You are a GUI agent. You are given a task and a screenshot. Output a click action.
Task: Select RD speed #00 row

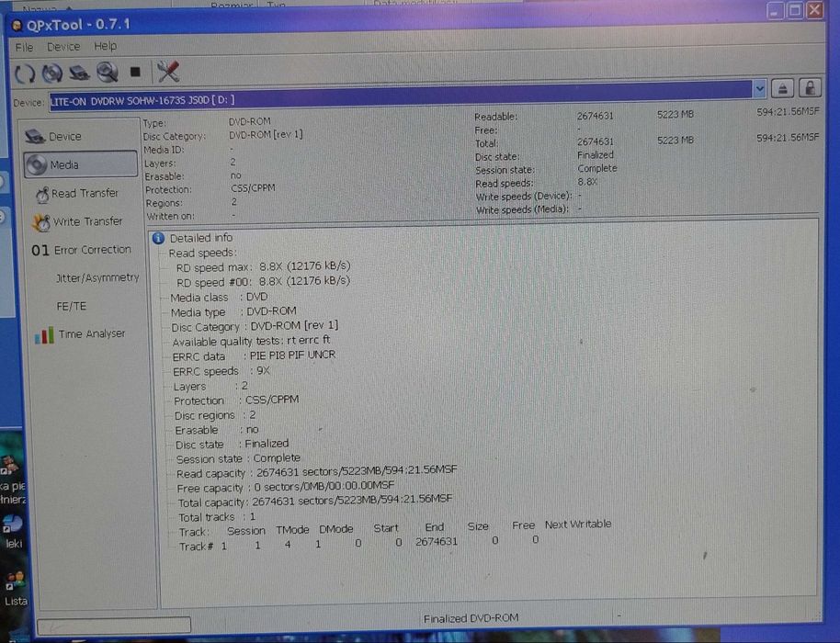(x=263, y=281)
